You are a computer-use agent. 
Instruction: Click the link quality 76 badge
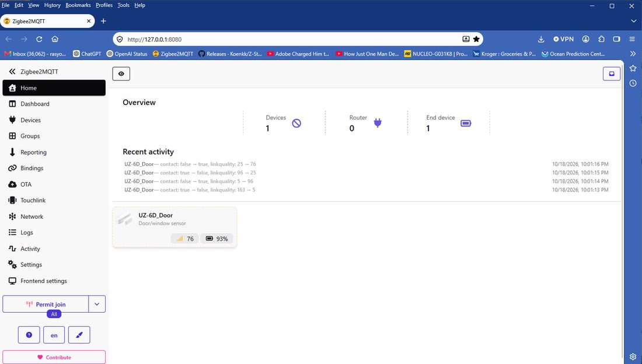(x=184, y=239)
